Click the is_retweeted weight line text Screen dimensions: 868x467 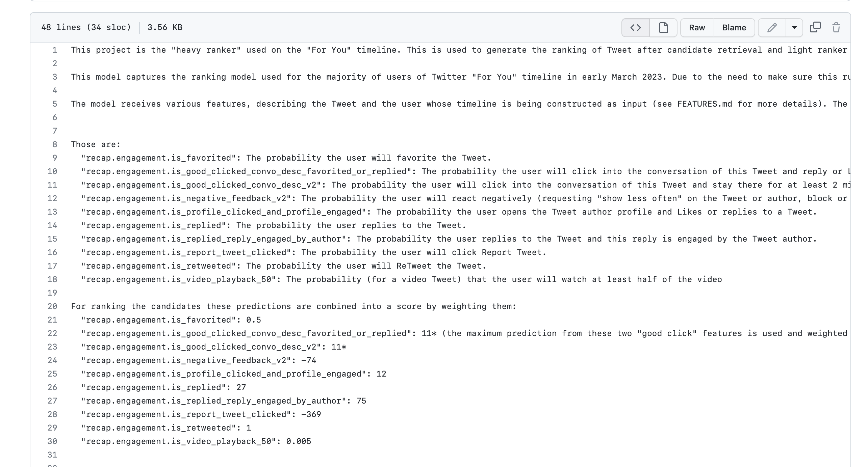pyautogui.click(x=166, y=428)
